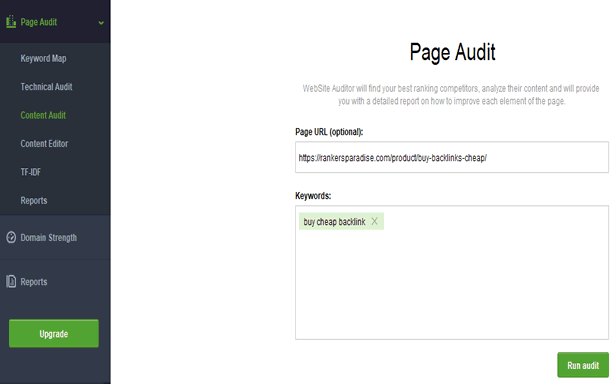Open TF-IDF in the sidebar
This screenshot has width=610, height=384.
(31, 172)
